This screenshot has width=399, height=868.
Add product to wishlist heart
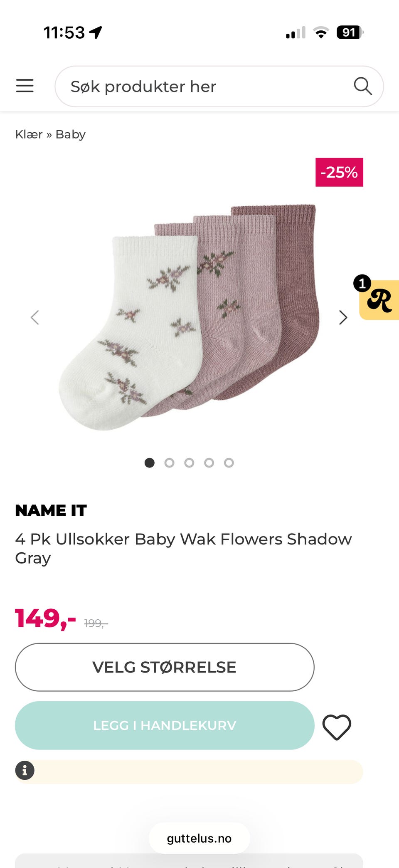tap(337, 727)
